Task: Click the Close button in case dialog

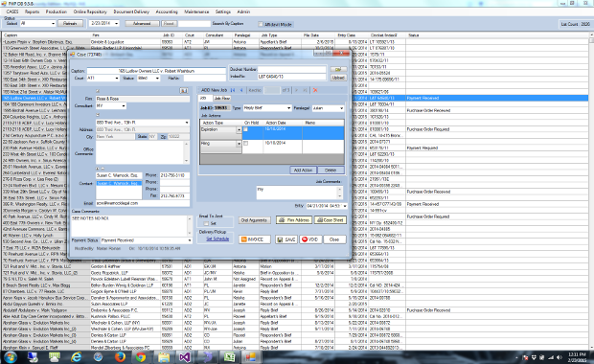Action: [x=334, y=239]
